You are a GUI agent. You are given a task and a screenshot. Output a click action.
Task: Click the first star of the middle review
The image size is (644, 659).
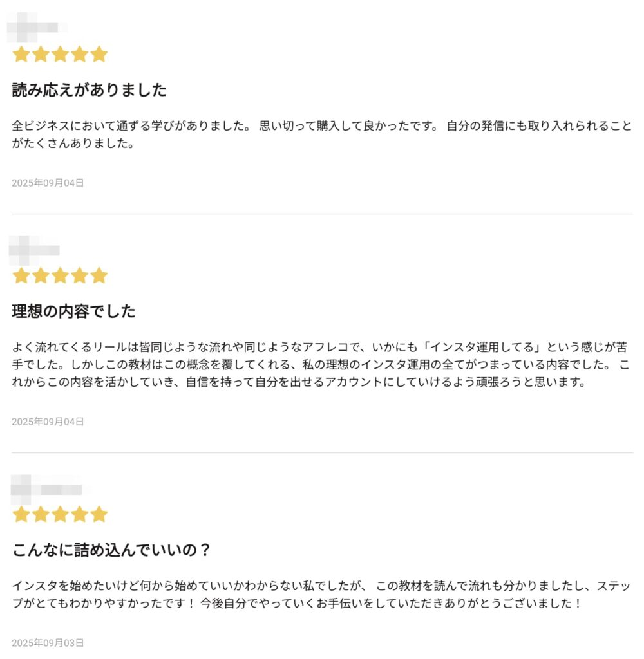(x=21, y=275)
